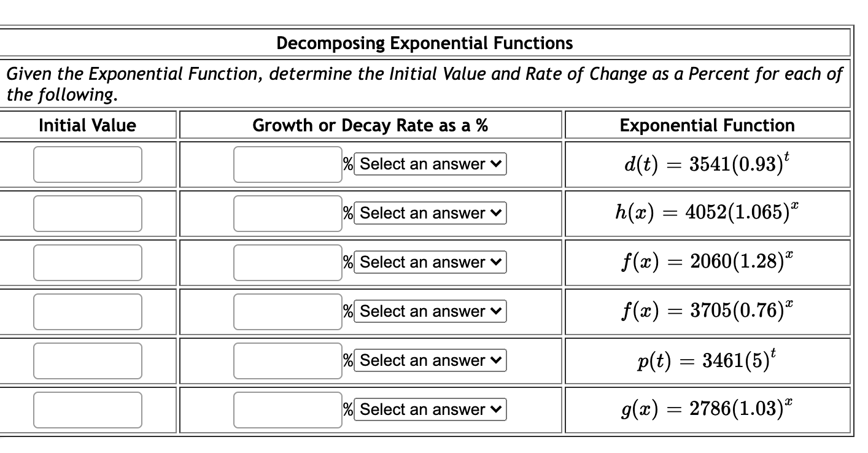Click the Initial Value field in the third row
Image resolution: width=868 pixels, height=453 pixels.
(x=87, y=262)
